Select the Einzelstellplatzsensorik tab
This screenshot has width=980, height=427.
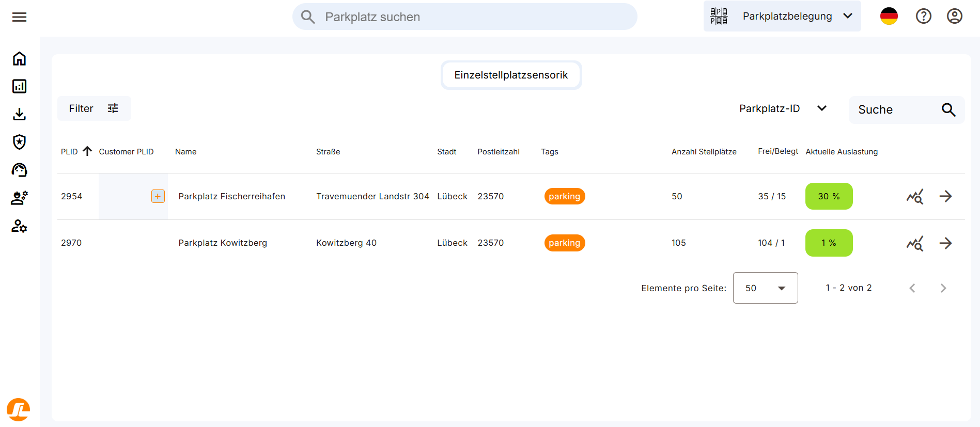click(511, 75)
